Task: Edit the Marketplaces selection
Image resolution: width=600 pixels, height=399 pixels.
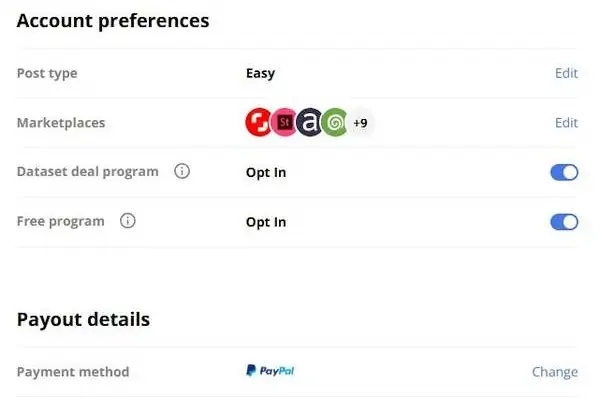Action: [x=566, y=123]
